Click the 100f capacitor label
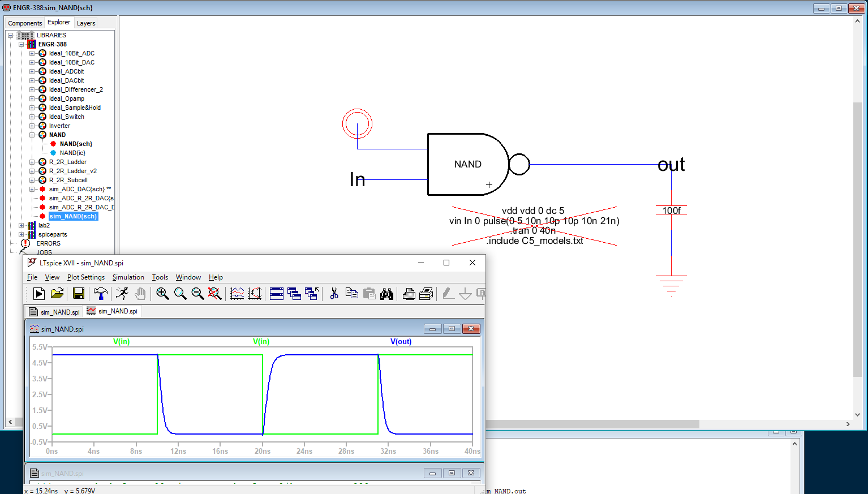 (x=672, y=211)
